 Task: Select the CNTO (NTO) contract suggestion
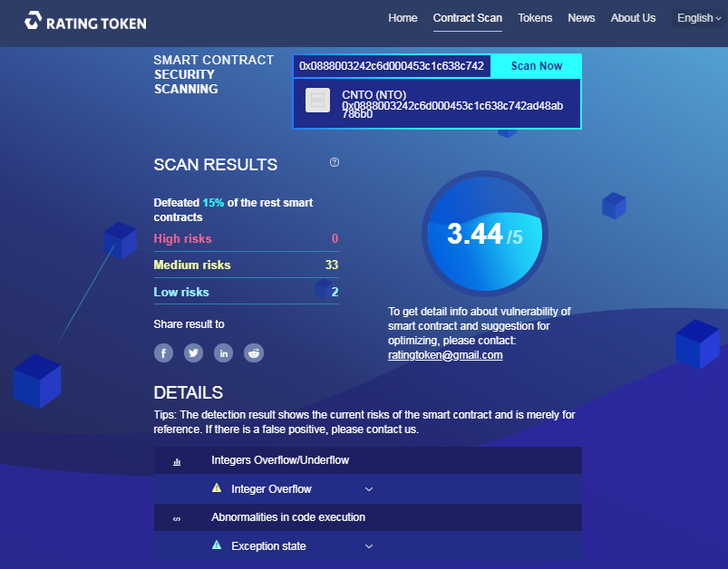[437, 103]
